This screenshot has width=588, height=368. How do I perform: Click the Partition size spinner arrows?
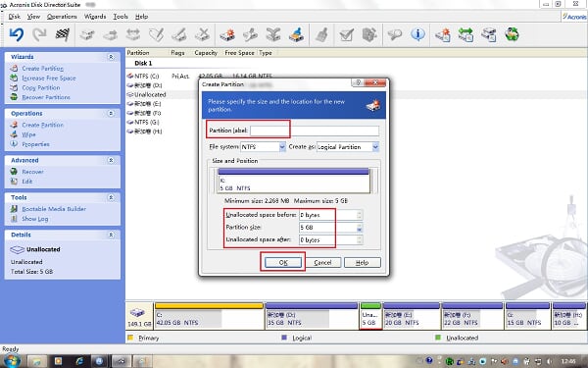pyautogui.click(x=360, y=228)
